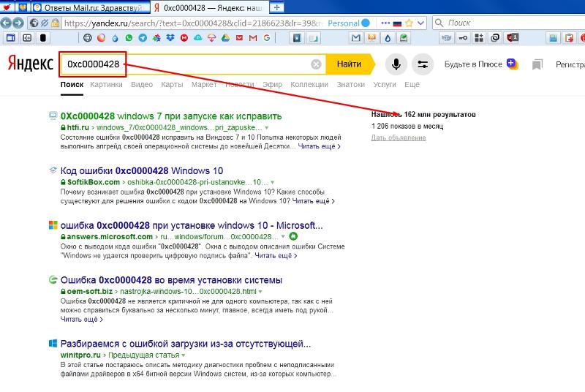Open the Google G bookmark icon
This screenshot has width=585, height=392.
click(x=266, y=38)
